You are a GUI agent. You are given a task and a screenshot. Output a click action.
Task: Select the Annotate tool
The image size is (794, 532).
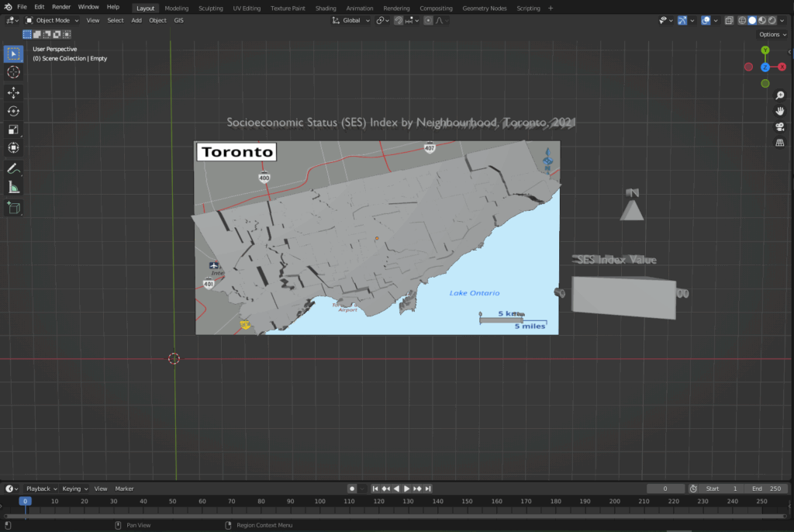(x=13, y=168)
